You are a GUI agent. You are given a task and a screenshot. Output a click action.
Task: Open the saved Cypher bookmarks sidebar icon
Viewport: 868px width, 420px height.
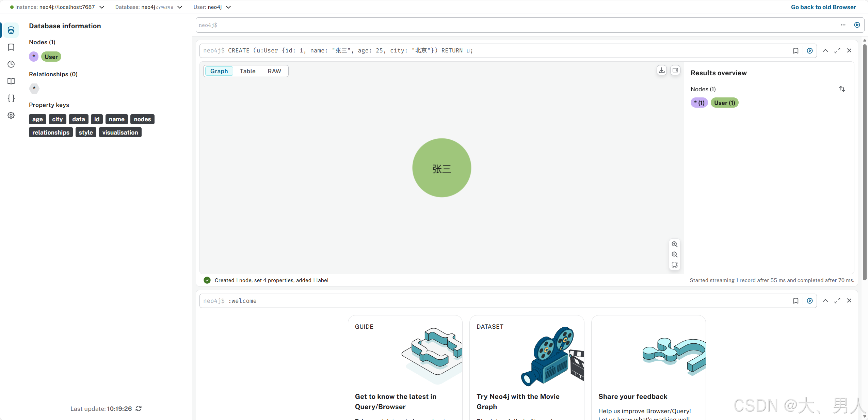coord(11,47)
